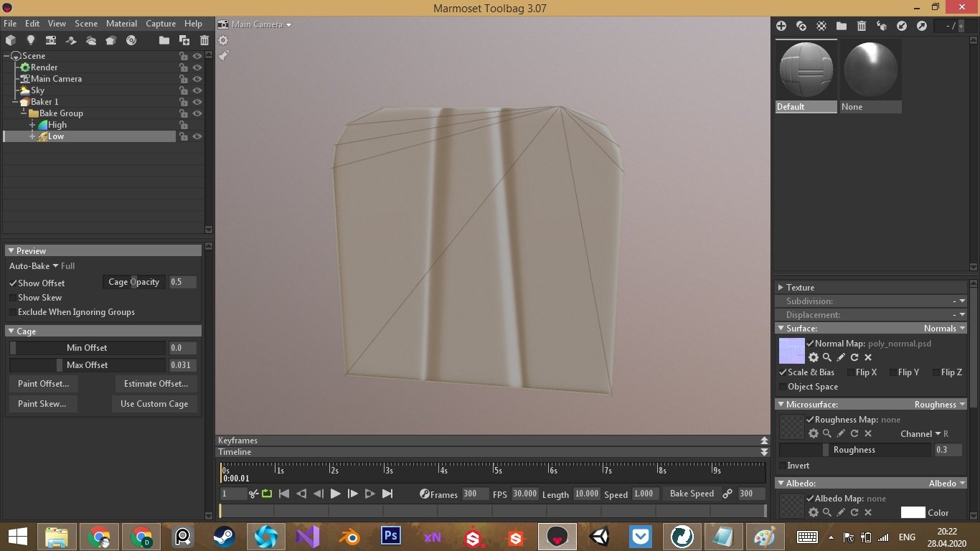Add a fog object with the cloud icon
The image size is (980, 551).
(91, 40)
